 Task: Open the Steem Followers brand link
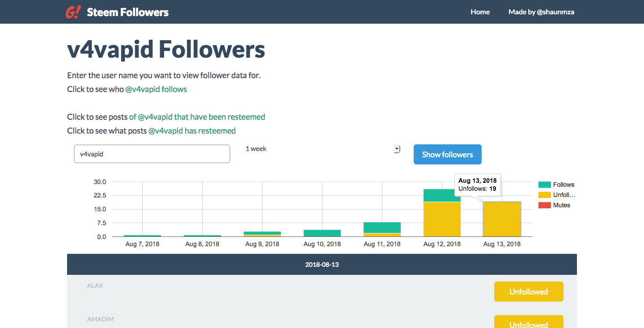(127, 12)
